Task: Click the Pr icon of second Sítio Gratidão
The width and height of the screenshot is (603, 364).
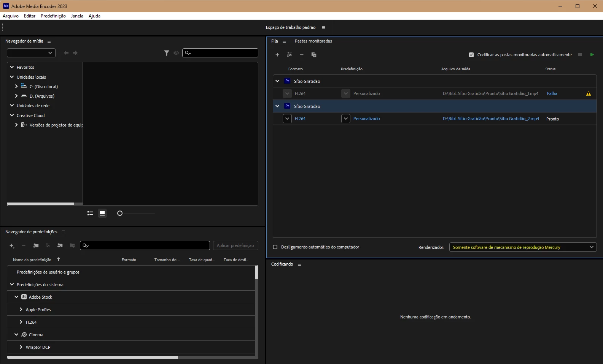Action: (x=287, y=106)
